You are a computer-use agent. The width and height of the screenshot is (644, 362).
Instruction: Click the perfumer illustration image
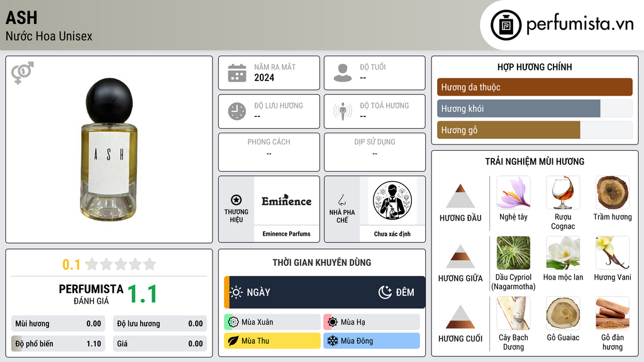click(x=392, y=200)
